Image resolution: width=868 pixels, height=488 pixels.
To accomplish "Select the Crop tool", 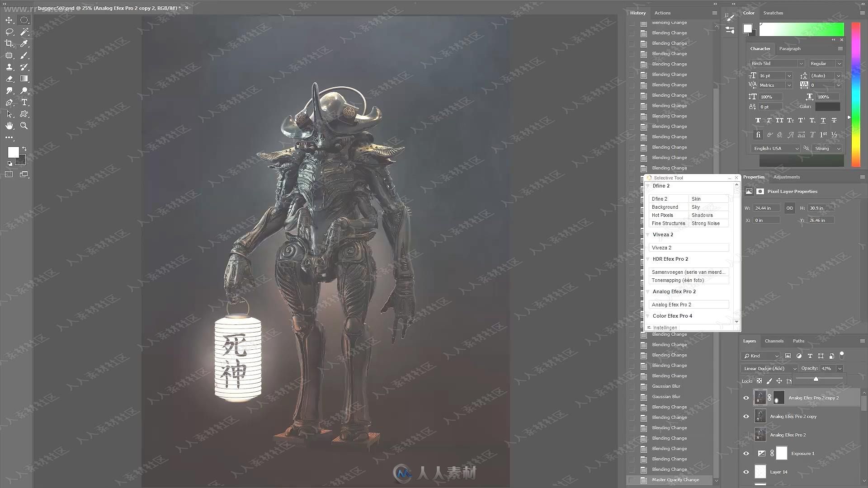I will click(9, 44).
